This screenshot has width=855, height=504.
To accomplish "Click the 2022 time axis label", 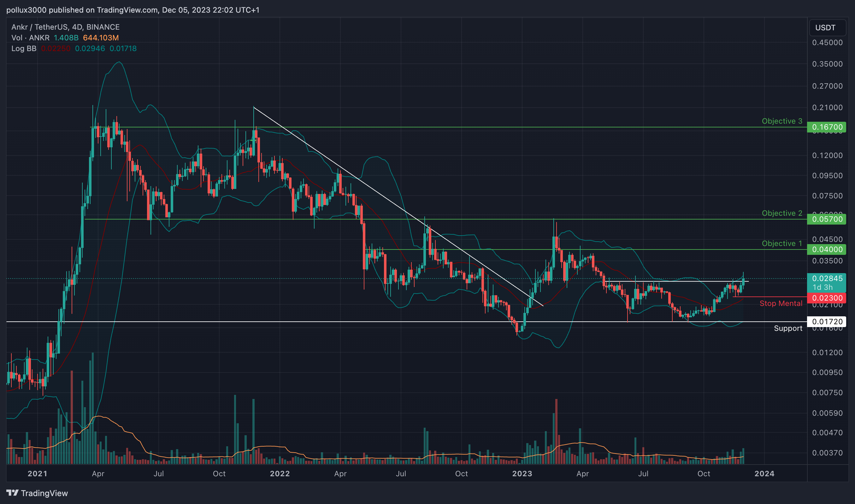I will click(x=280, y=473).
